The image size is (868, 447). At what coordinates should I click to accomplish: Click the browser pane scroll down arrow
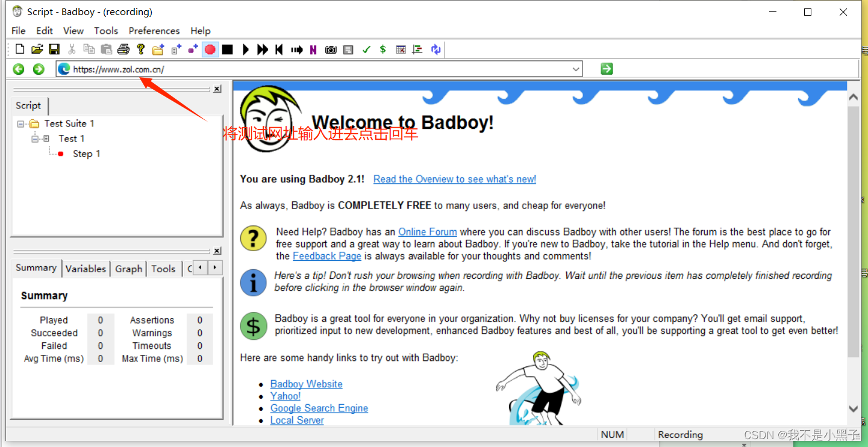pos(853,408)
